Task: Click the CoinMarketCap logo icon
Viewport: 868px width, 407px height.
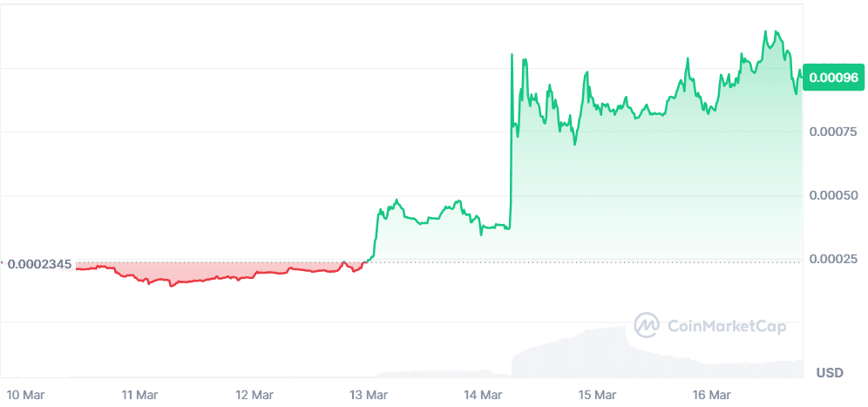Action: [x=647, y=326]
